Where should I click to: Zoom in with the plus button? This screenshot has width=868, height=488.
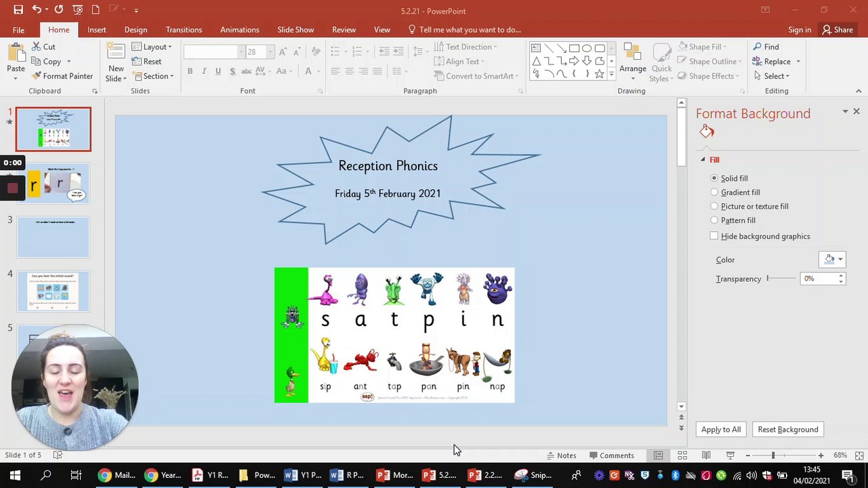(821, 455)
